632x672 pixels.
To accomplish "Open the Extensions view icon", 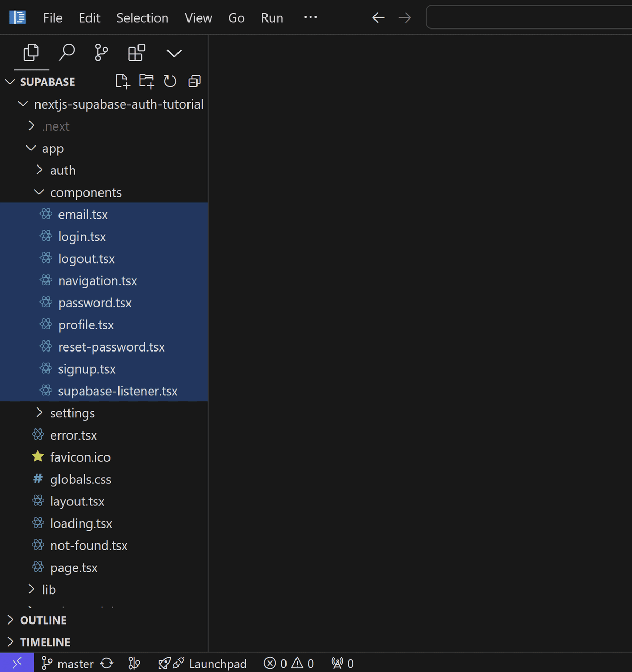I will [x=136, y=53].
